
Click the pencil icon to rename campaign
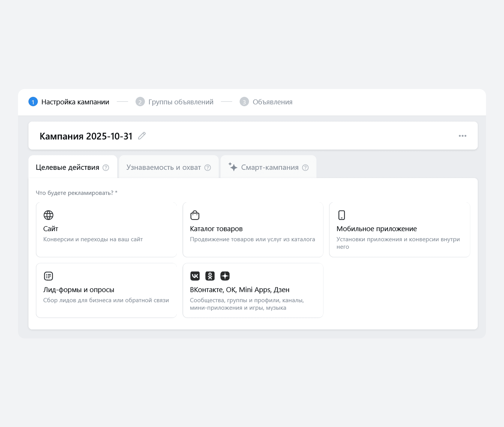click(142, 136)
